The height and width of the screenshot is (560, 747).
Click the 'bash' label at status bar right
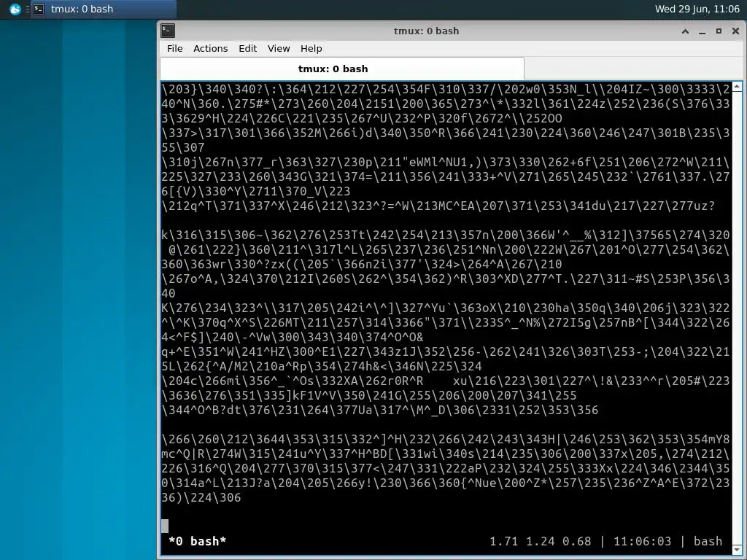pos(708,541)
